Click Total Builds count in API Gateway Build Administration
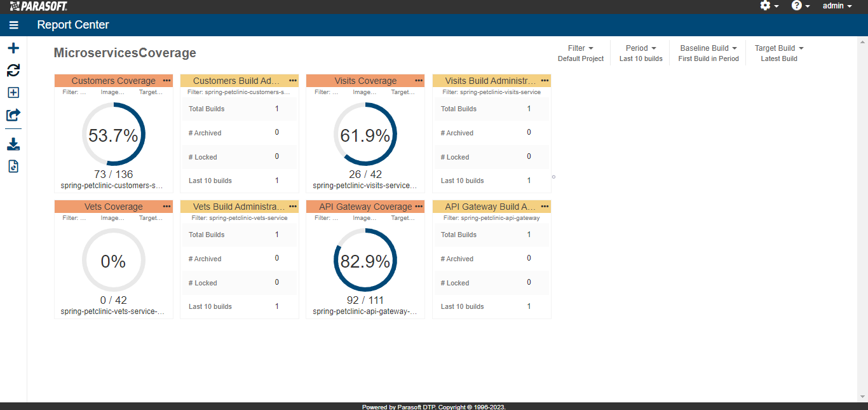 click(x=529, y=235)
